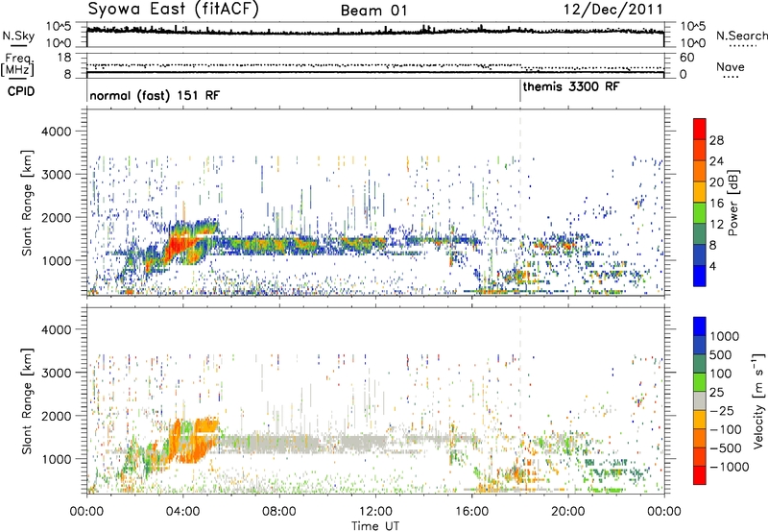Click the gray band of Velocity colorbar
This screenshot has height=532, width=768.
pyautogui.click(x=700, y=400)
